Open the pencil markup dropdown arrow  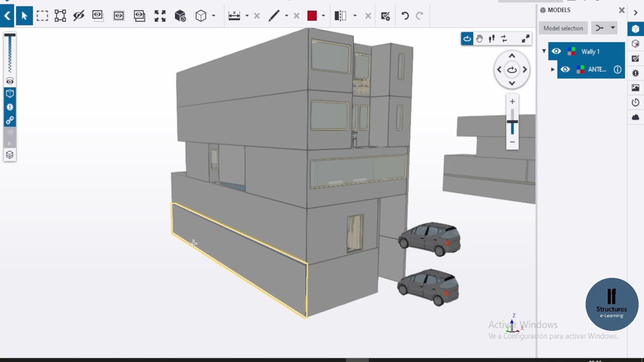click(286, 16)
